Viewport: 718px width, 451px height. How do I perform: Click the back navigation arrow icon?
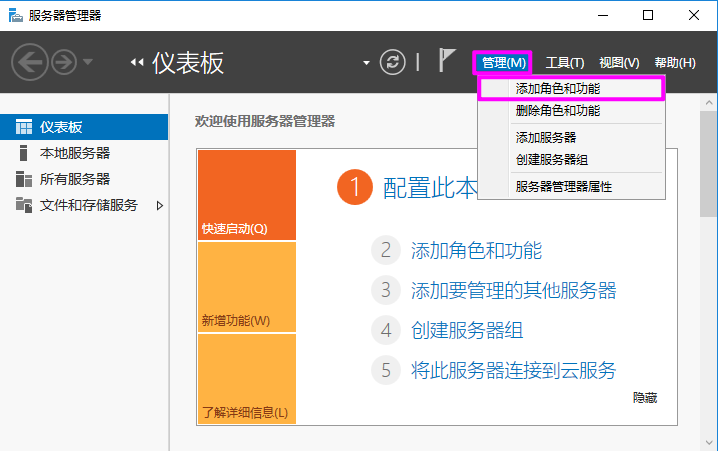pyautogui.click(x=29, y=63)
